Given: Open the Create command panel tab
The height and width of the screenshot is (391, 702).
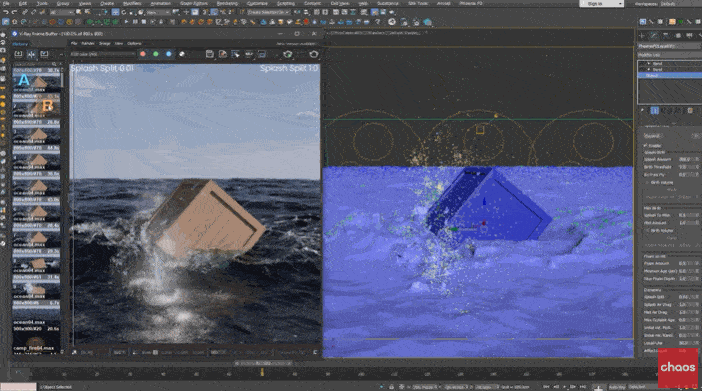Looking at the screenshot, I should coord(642,35).
